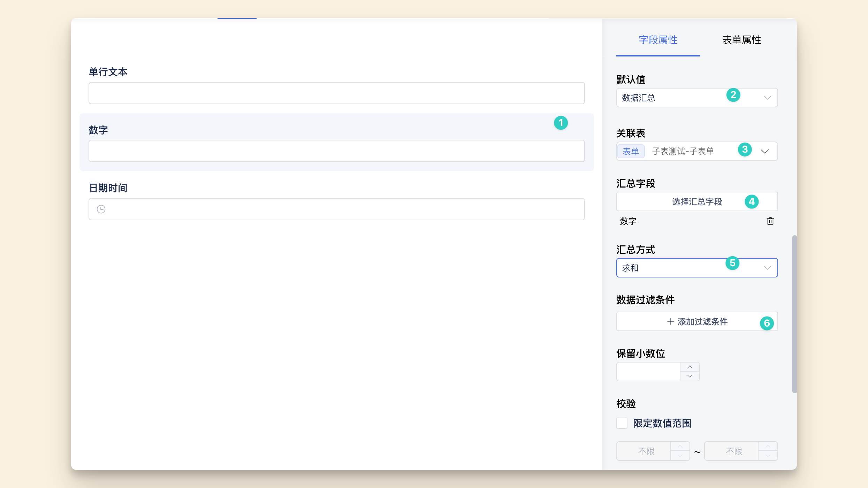Image resolution: width=868 pixels, height=488 pixels.
Task: Increase the left 不限 value with up arrow
Action: (680, 447)
